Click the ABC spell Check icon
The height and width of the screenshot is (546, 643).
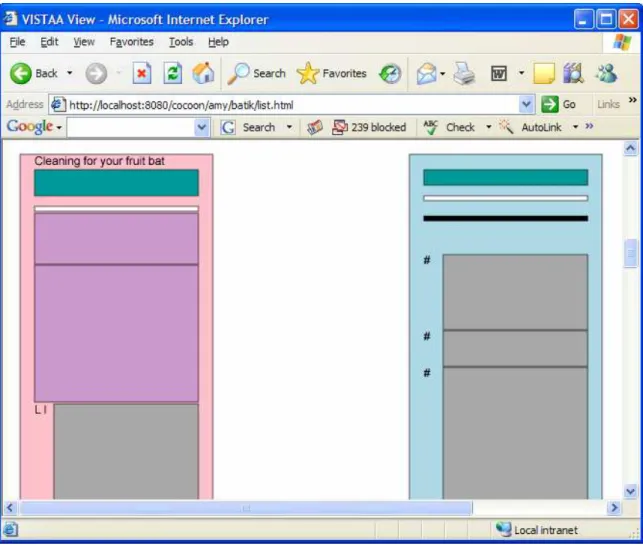click(431, 128)
